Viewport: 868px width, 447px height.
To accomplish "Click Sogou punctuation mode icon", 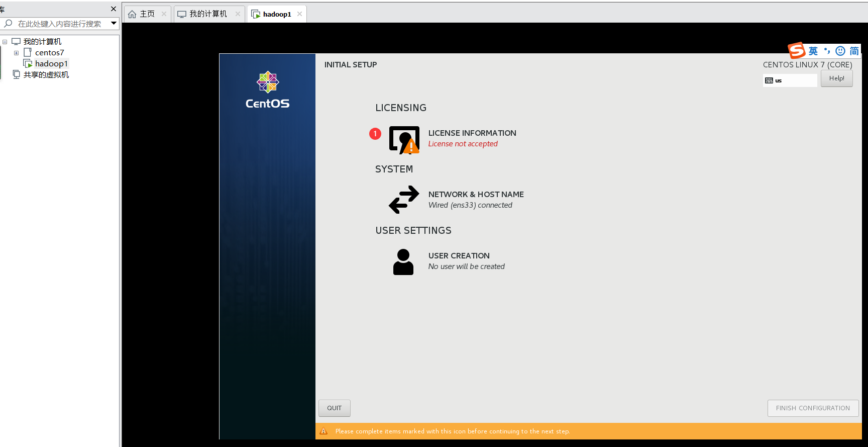I will point(827,51).
